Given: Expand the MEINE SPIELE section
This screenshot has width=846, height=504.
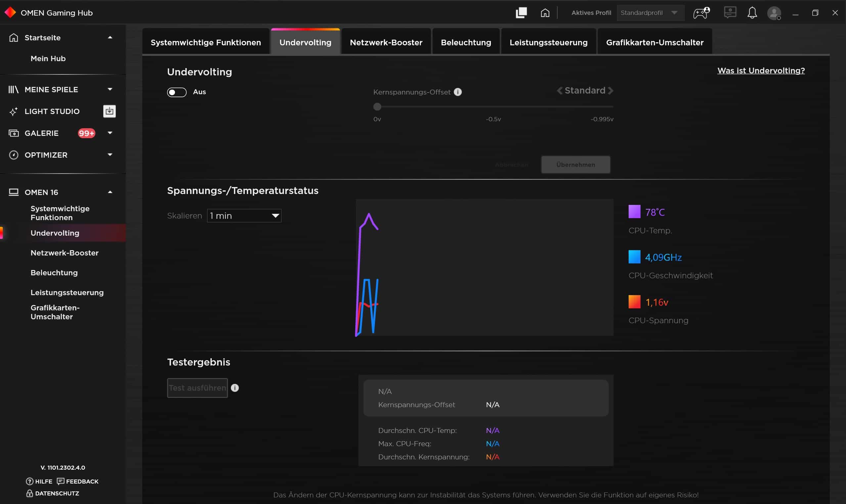Looking at the screenshot, I should tap(110, 89).
